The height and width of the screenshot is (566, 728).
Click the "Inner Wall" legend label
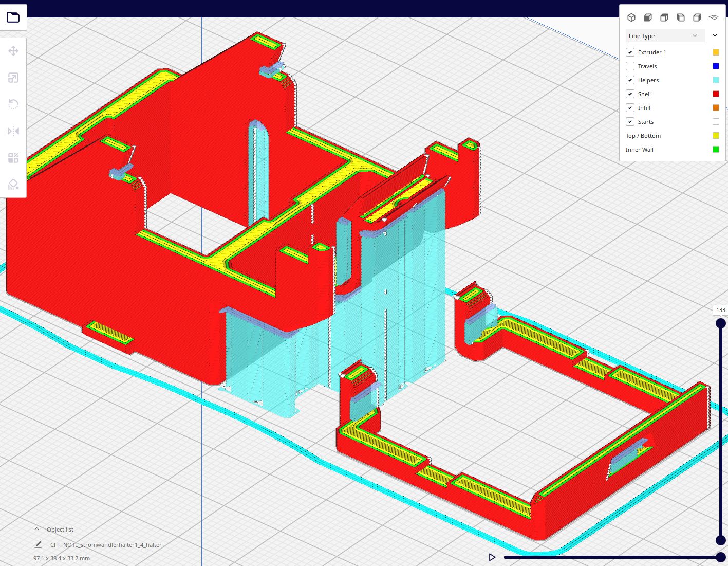640,150
